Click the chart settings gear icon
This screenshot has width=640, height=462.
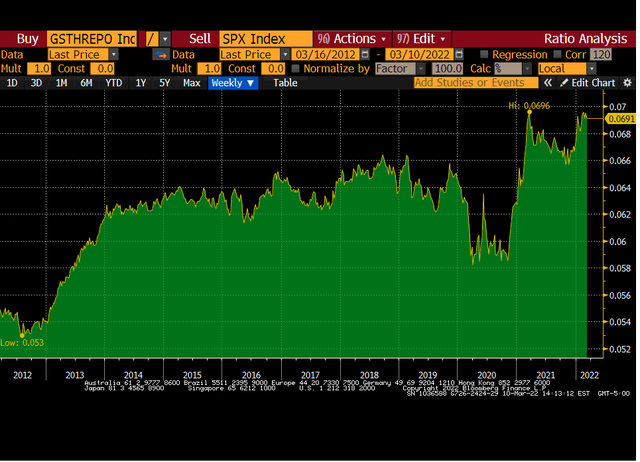[x=627, y=83]
